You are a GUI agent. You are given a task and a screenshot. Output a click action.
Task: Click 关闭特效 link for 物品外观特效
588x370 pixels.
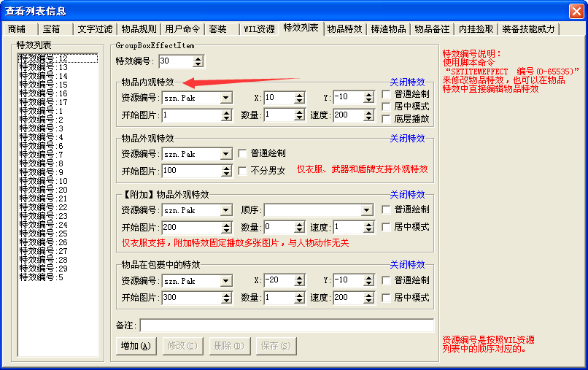pos(407,139)
